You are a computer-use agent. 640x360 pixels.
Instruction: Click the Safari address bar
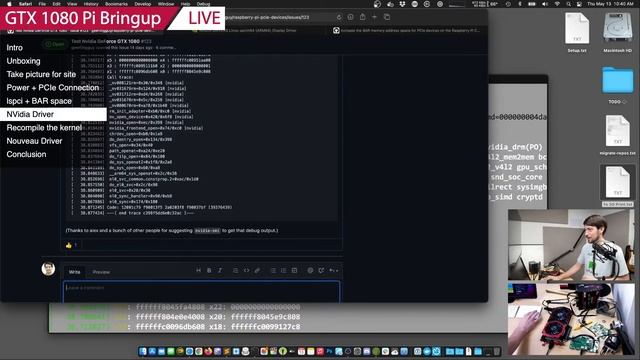pyautogui.click(x=282, y=17)
